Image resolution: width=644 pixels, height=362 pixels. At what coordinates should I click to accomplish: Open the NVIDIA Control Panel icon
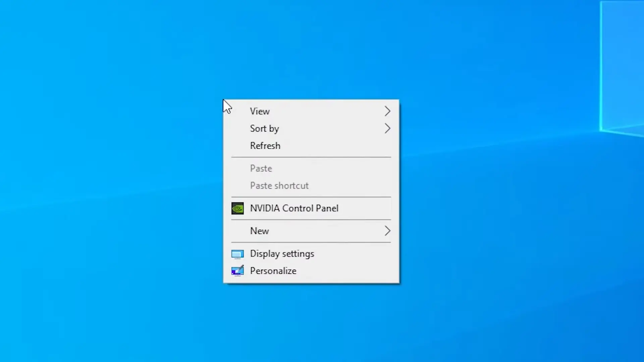pos(237,208)
